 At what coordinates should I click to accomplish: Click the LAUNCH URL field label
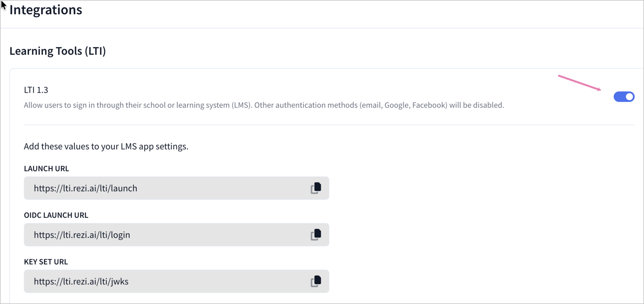pos(46,169)
